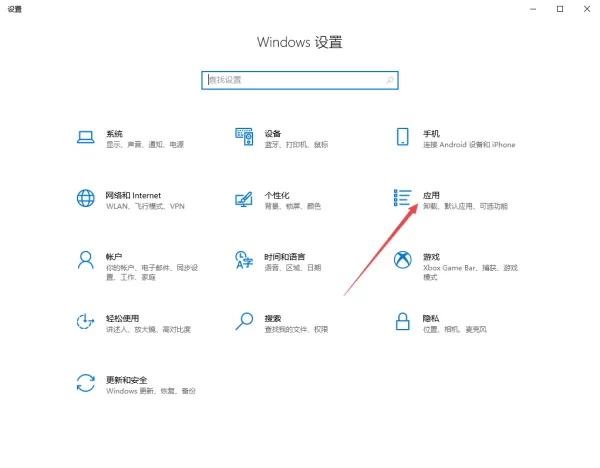Open the Update & Security arrows icon
Viewport: 600px width, 468px height.
(x=86, y=383)
